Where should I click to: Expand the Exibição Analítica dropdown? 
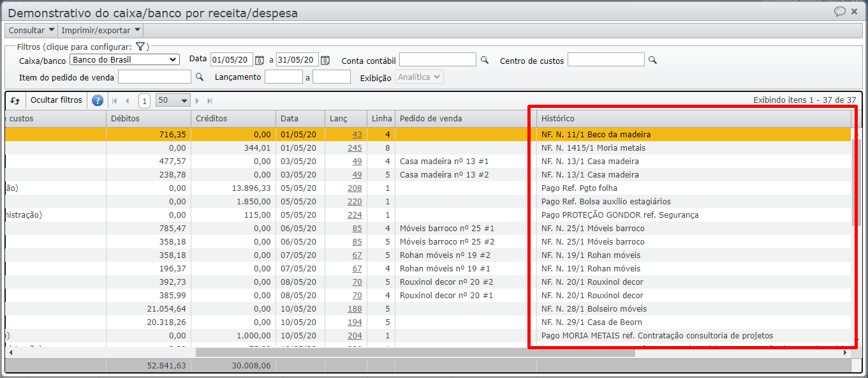[x=419, y=77]
